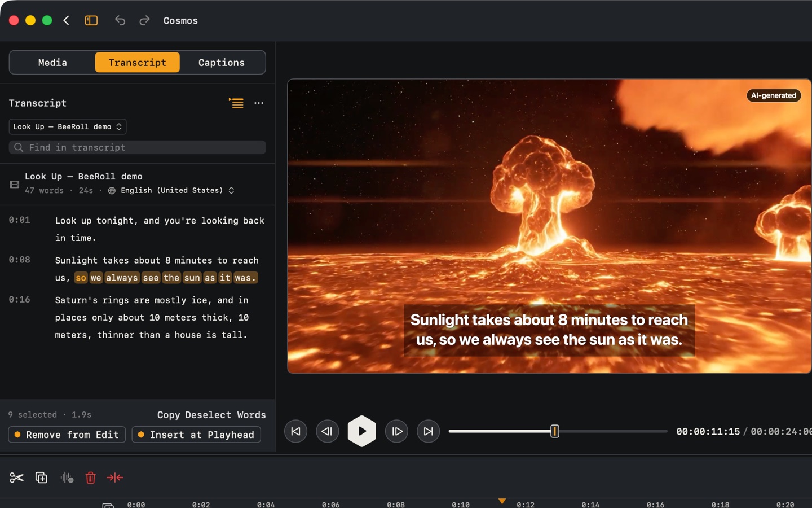Viewport: 812px width, 508px height.
Task: Click the Play button
Action: [x=362, y=431]
